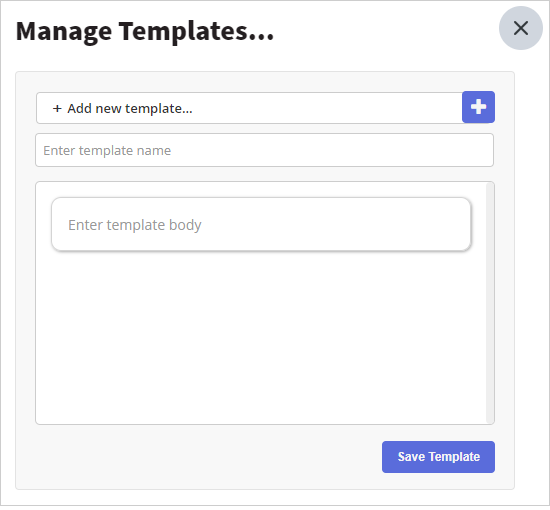Image resolution: width=550 pixels, height=510 pixels.
Task: Click the small plus sign inside template selector
Action: (57, 109)
